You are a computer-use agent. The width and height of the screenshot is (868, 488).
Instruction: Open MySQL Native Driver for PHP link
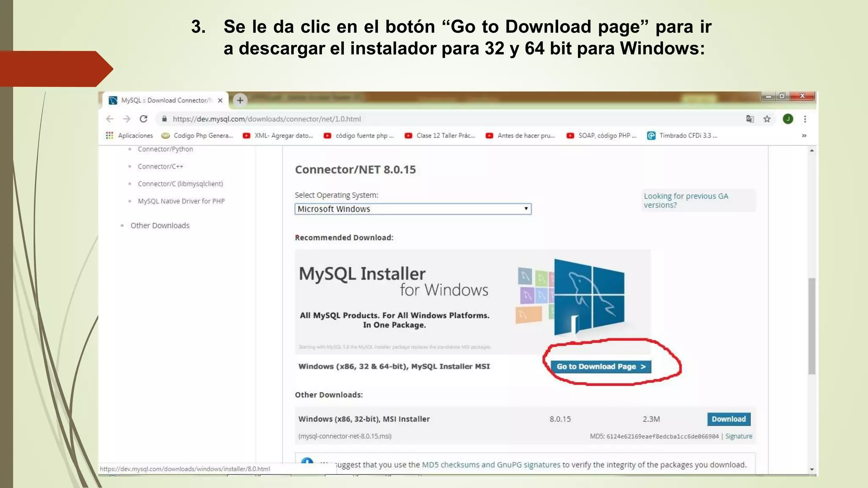pyautogui.click(x=181, y=201)
